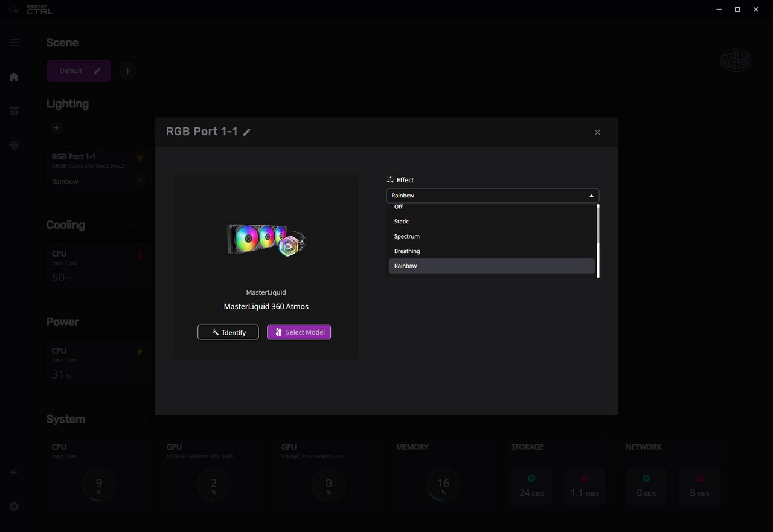The height and width of the screenshot is (532, 773).
Task: Pick Spectrum from the effect list
Action: click(x=492, y=236)
